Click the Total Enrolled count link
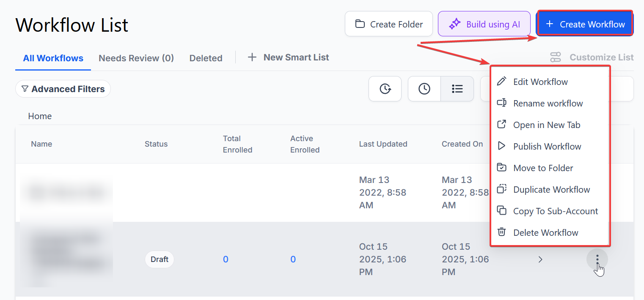This screenshot has height=300, width=644. (226, 259)
